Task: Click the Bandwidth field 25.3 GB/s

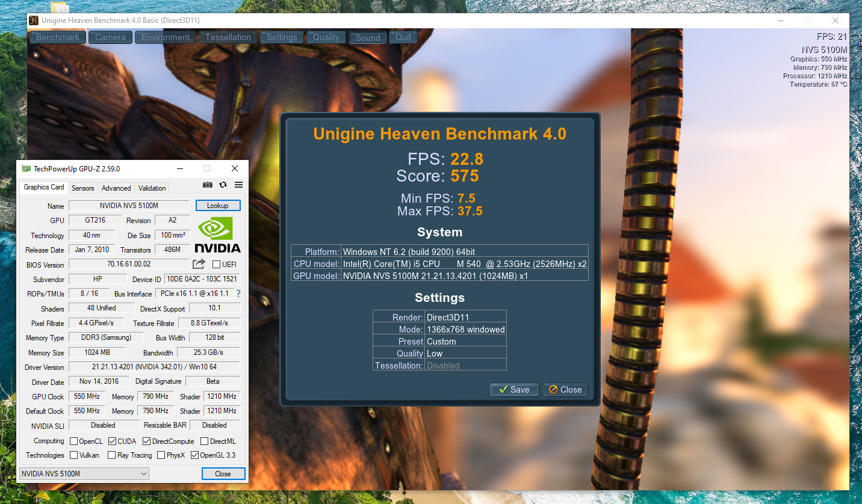Action: pyautogui.click(x=208, y=352)
